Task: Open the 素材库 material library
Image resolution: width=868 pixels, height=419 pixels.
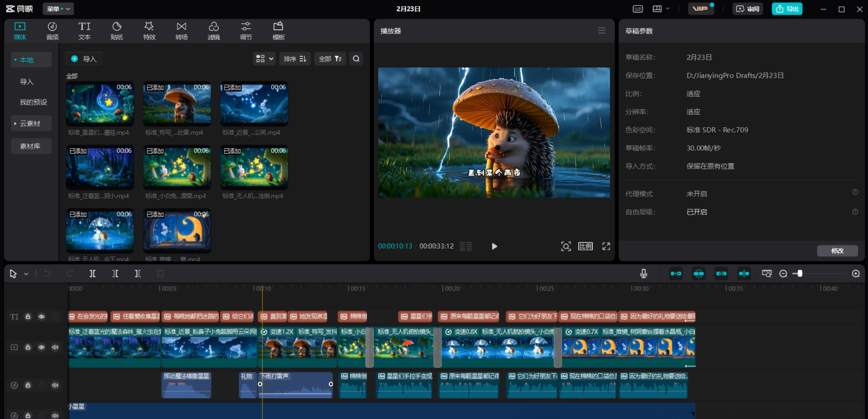Action: point(31,146)
